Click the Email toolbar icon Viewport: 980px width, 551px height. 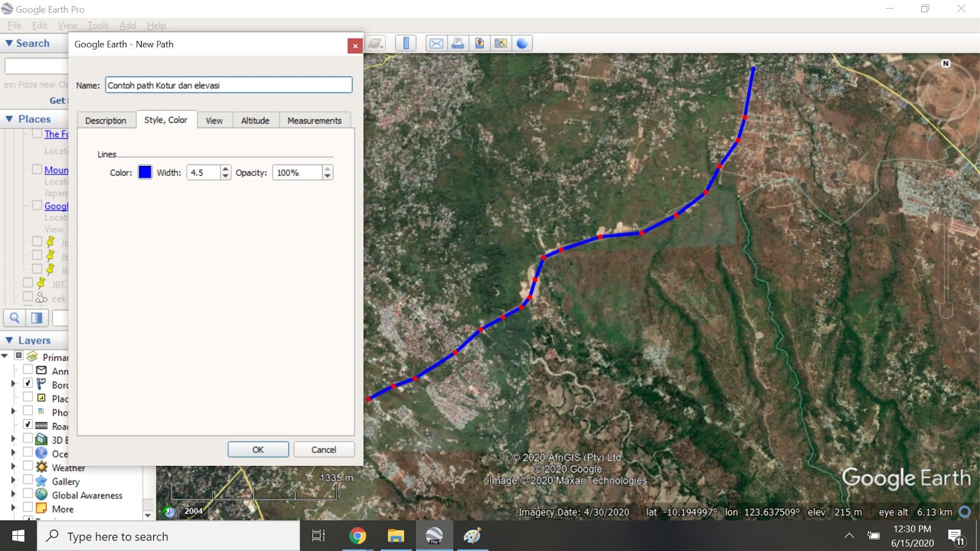[436, 43]
